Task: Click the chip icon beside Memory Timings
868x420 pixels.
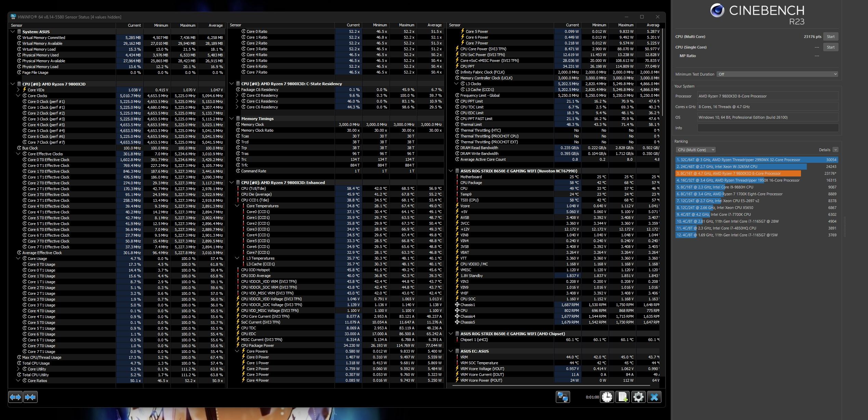Action: [238, 119]
